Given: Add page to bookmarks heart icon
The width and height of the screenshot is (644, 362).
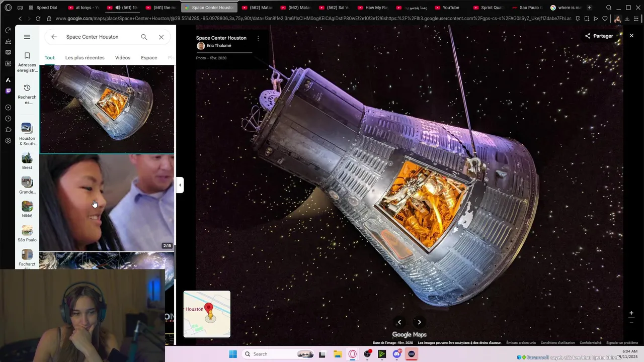Looking at the screenshot, I should 605,19.
